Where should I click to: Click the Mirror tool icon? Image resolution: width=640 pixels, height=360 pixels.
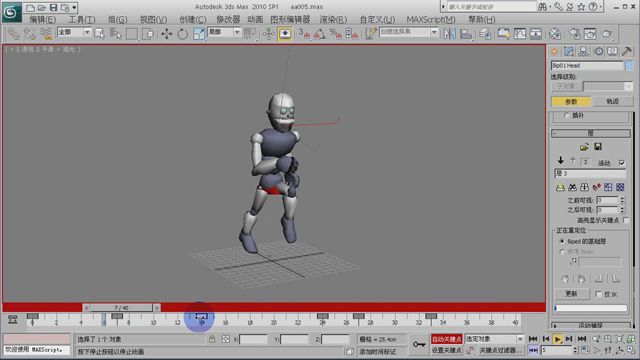(x=450, y=34)
